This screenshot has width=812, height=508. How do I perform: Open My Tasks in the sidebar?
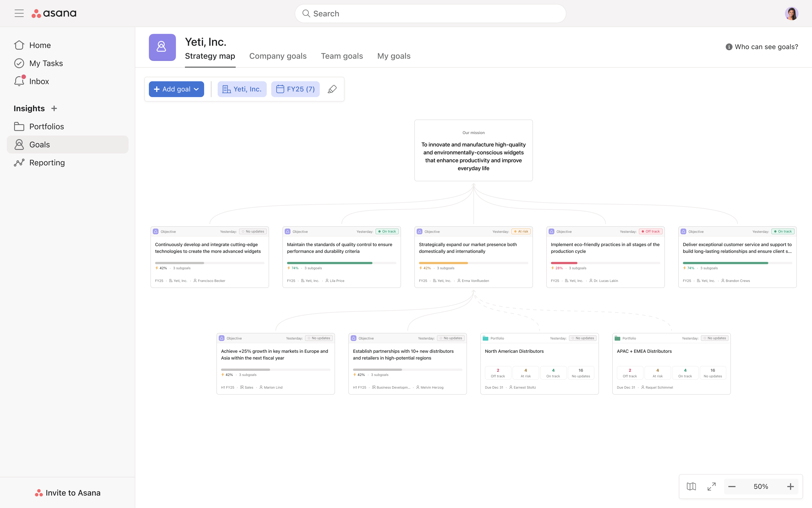click(x=67, y=63)
